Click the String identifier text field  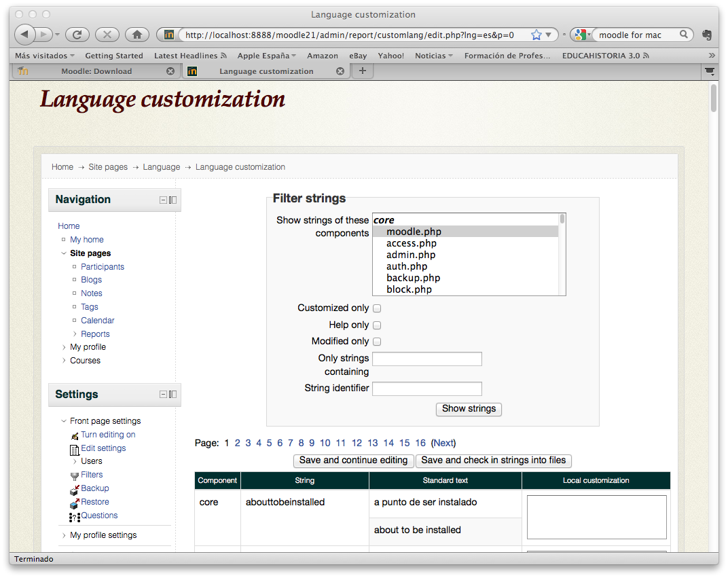tap(427, 389)
